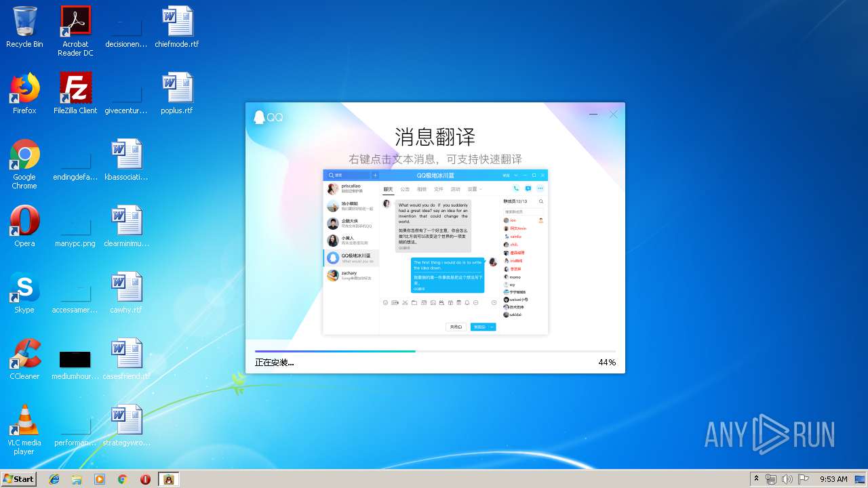Screen dimensions: 868x488
Task: Select the endingdefa… desktop file
Action: 75,160
